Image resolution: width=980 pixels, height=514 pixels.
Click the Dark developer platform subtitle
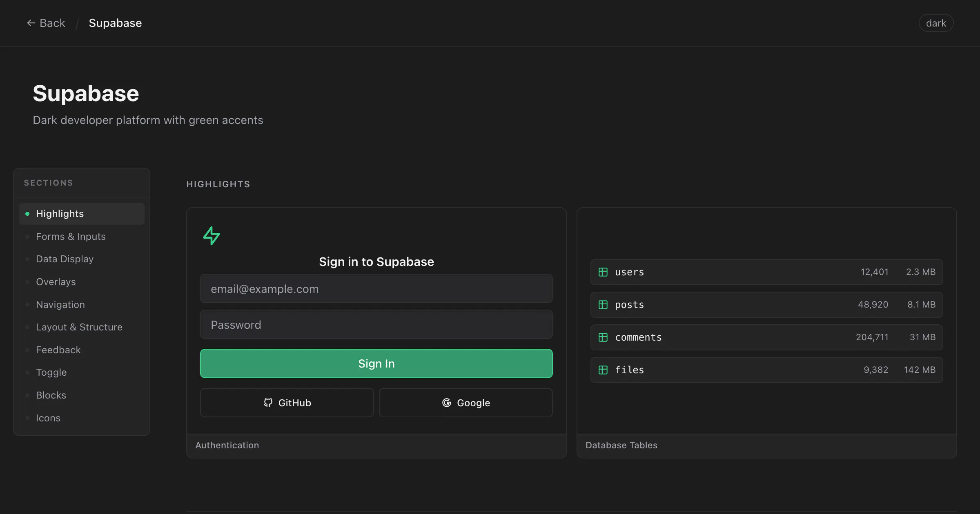pyautogui.click(x=148, y=120)
